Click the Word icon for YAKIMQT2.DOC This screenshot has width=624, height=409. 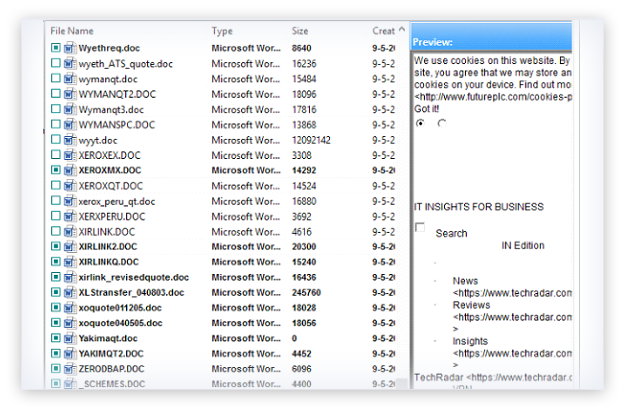pyautogui.click(x=69, y=354)
